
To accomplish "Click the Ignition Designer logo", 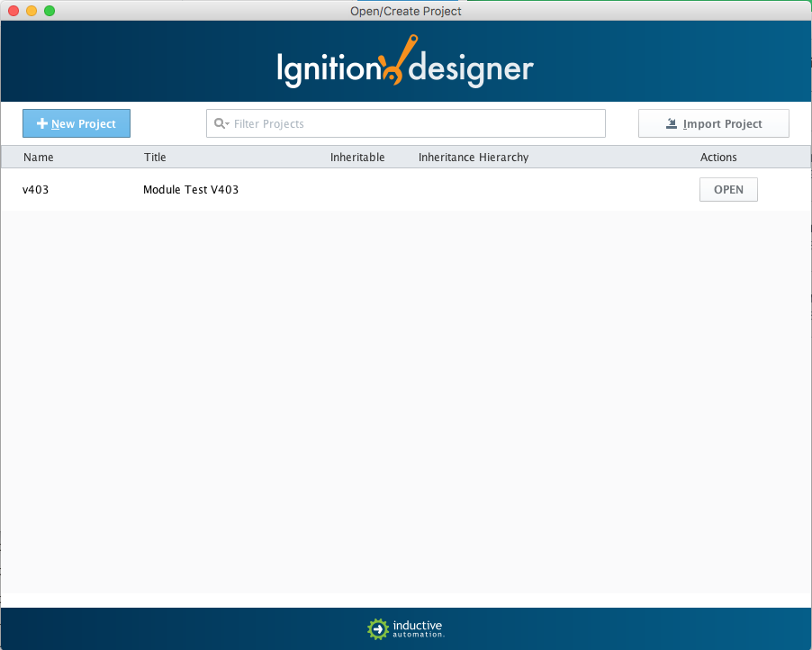I will (405, 61).
